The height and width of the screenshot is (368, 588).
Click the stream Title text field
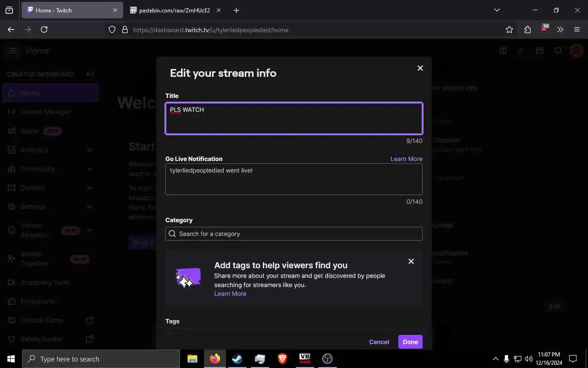point(294,118)
